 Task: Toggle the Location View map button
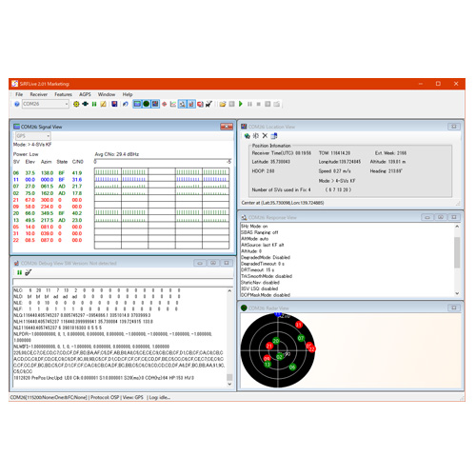(x=155, y=104)
